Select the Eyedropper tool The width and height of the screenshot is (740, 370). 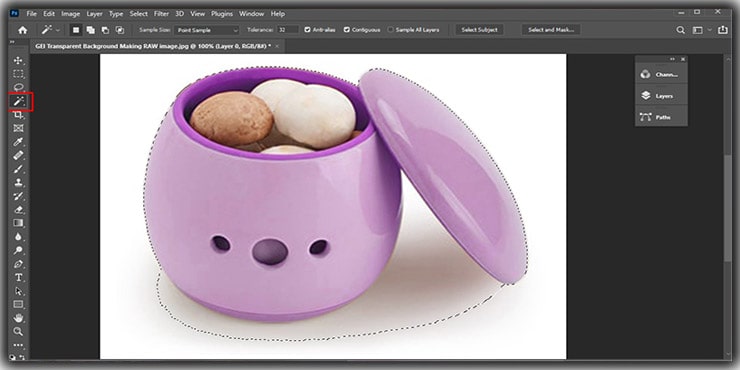(18, 142)
